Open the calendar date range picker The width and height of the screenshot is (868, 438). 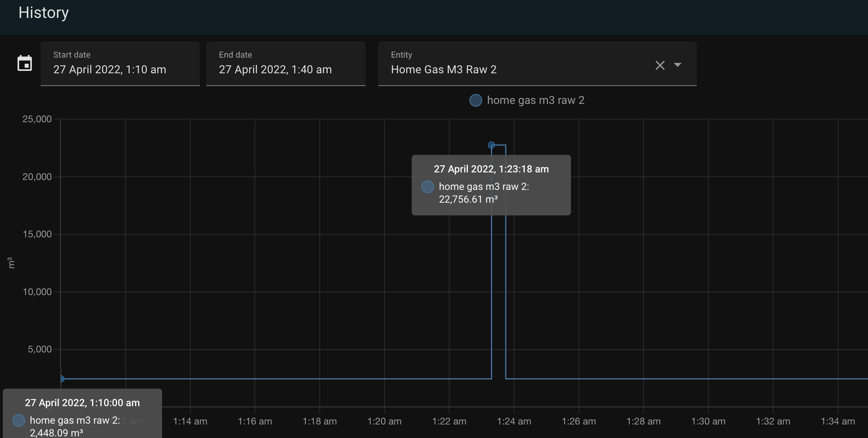pyautogui.click(x=25, y=63)
